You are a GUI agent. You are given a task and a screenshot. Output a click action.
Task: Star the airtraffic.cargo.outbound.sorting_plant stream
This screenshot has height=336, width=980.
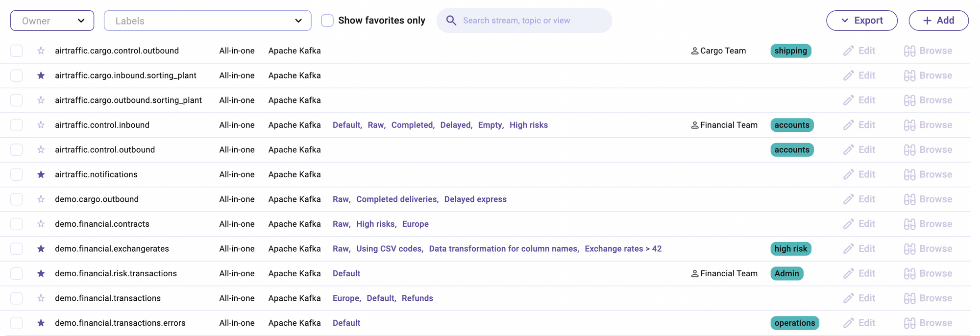coord(41,100)
